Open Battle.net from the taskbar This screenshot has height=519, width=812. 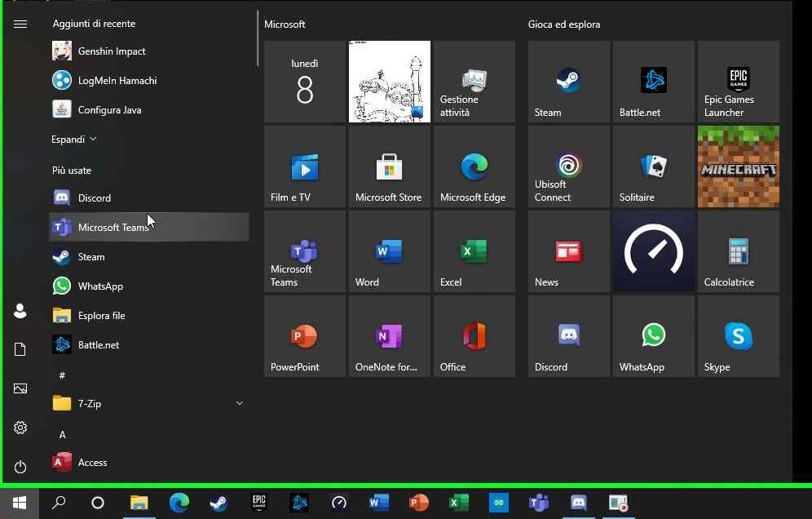pos(299,503)
